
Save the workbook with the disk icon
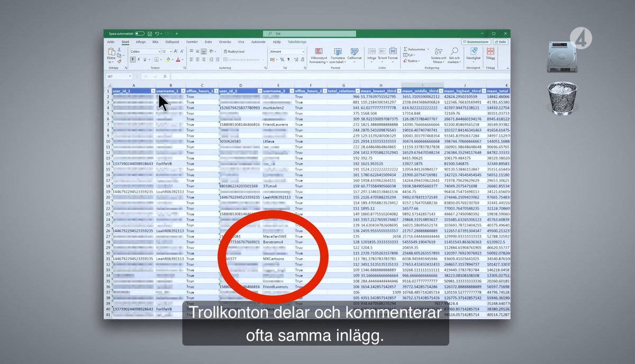coord(150,34)
